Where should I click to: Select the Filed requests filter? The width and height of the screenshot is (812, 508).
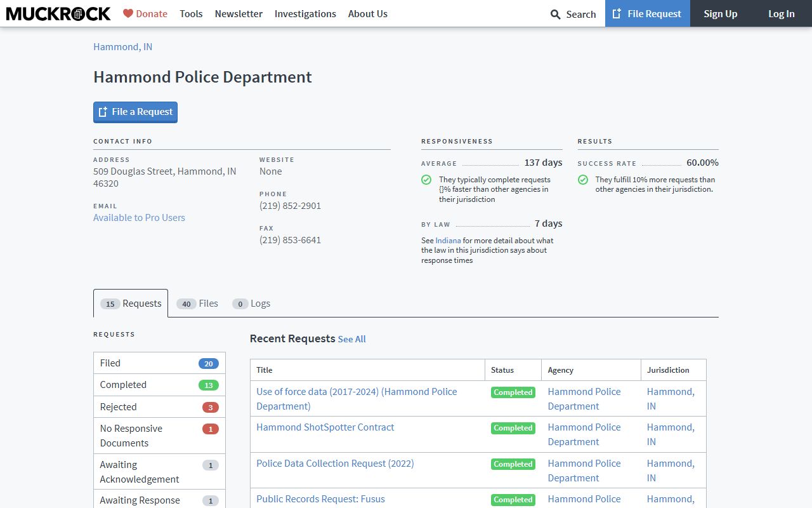[159, 363]
